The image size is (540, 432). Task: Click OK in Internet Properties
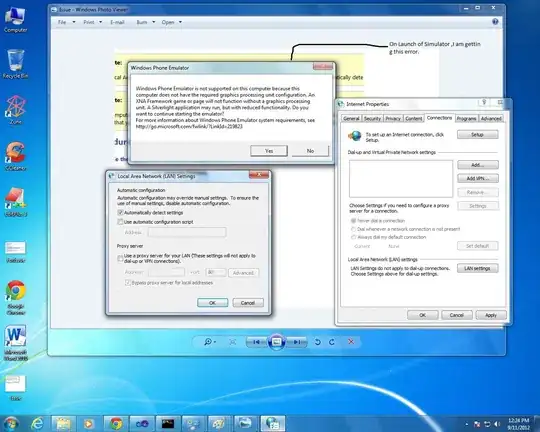point(423,315)
